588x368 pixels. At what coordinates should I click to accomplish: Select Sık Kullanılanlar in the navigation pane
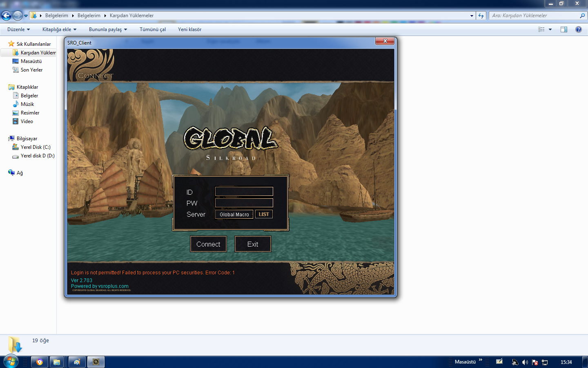[x=33, y=44]
